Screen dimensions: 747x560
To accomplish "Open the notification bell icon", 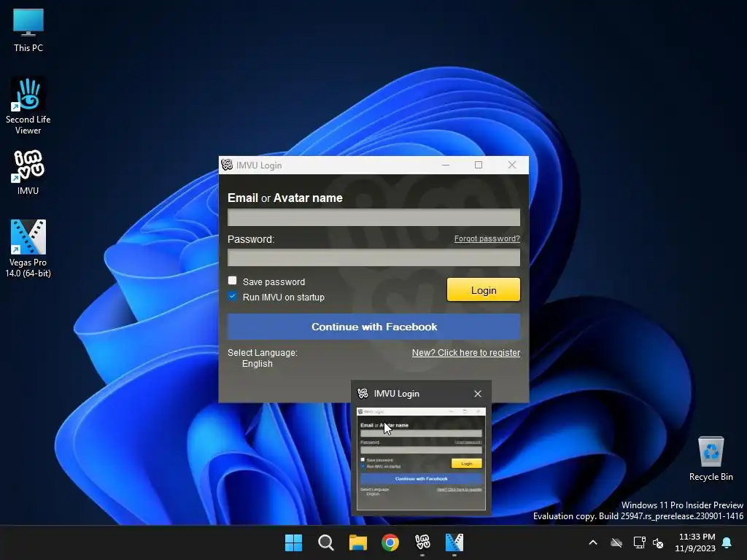I will click(727, 542).
